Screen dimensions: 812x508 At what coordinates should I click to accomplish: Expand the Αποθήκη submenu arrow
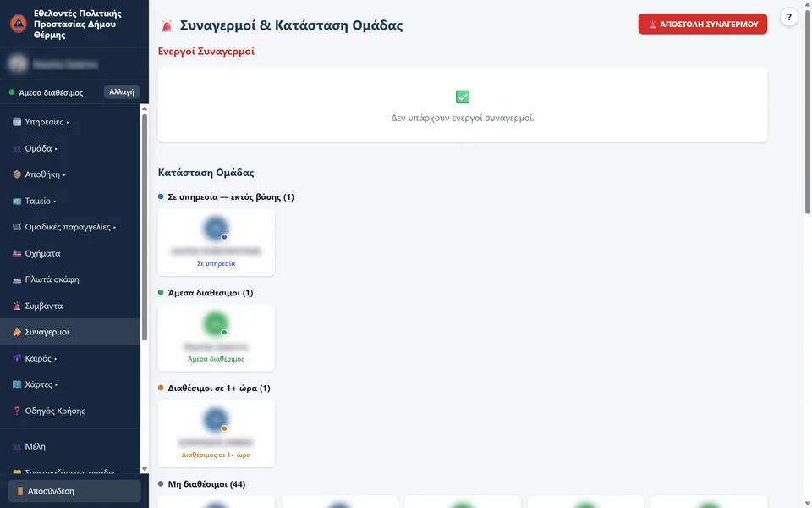[x=64, y=174]
